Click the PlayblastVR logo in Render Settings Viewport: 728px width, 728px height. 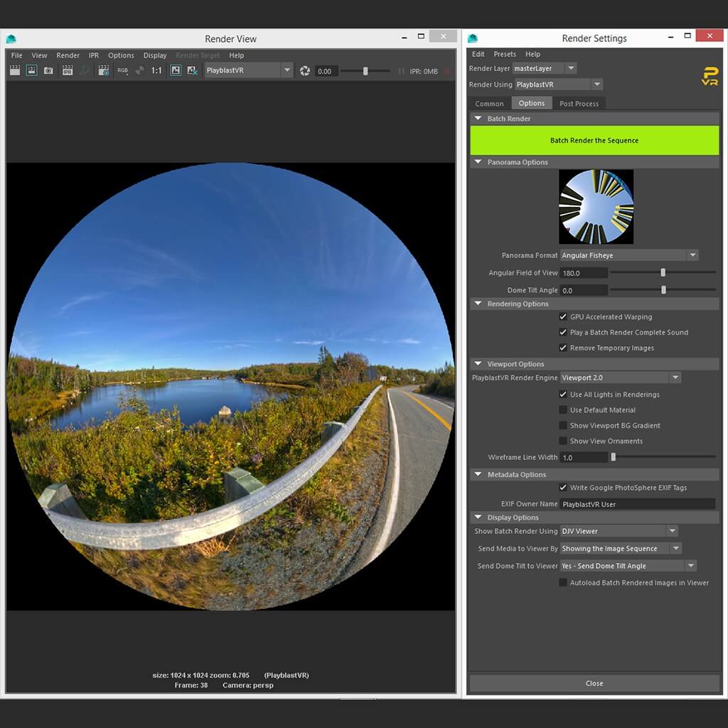click(x=710, y=76)
